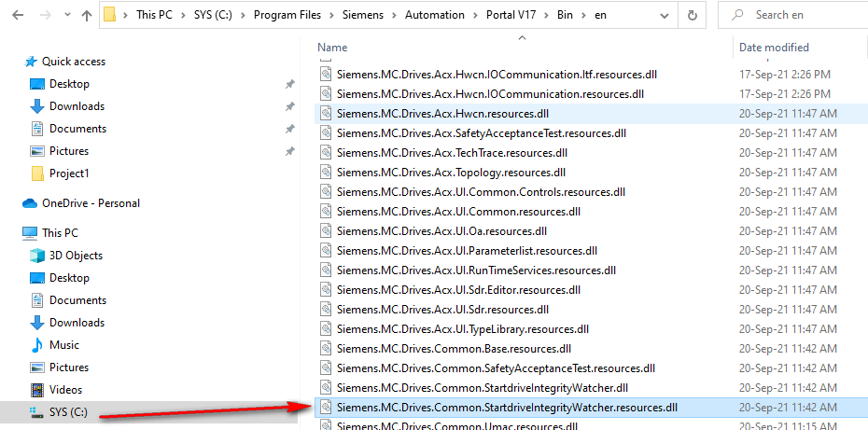Select Acx.UI.RunTimeServices.resources.dll file

[476, 270]
